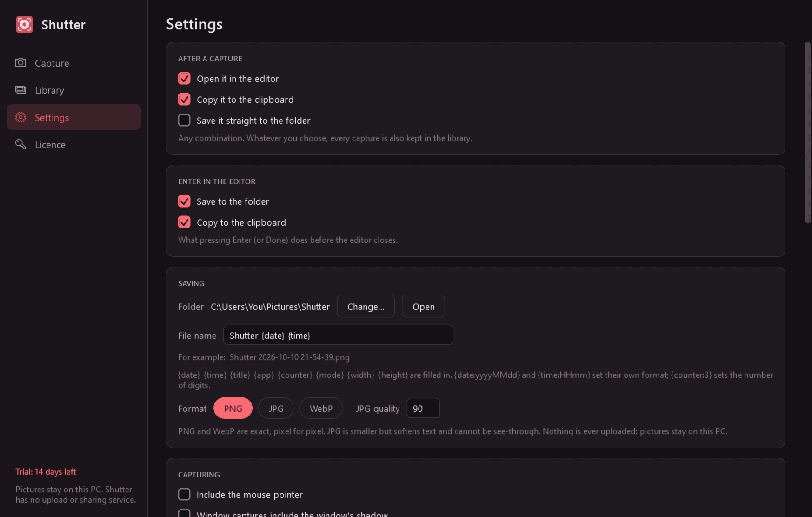Click the Library stack icon

(20, 89)
